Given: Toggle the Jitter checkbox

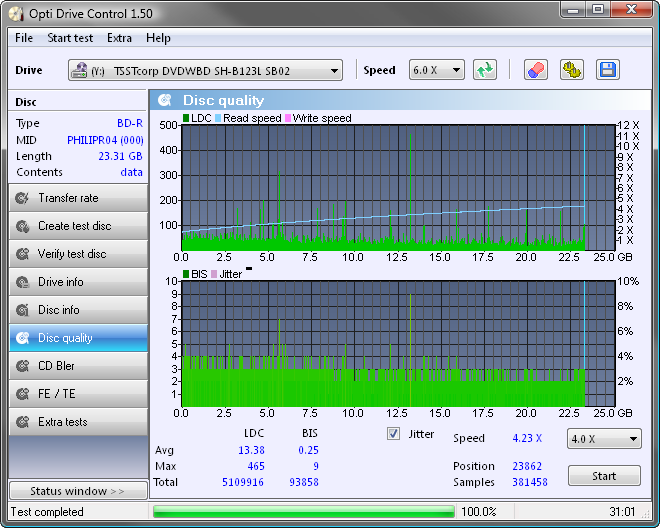Looking at the screenshot, I should pos(393,434).
